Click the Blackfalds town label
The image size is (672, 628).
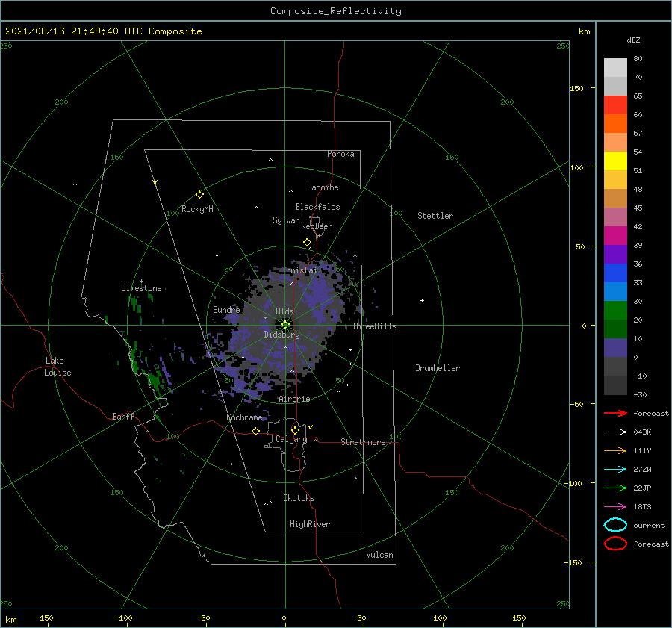point(317,207)
